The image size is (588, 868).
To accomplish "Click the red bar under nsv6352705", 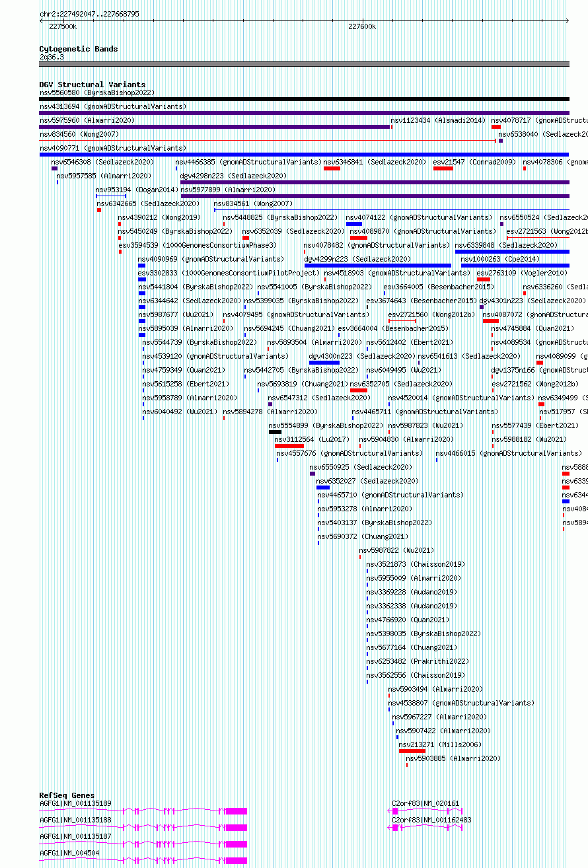I will click(x=359, y=390).
